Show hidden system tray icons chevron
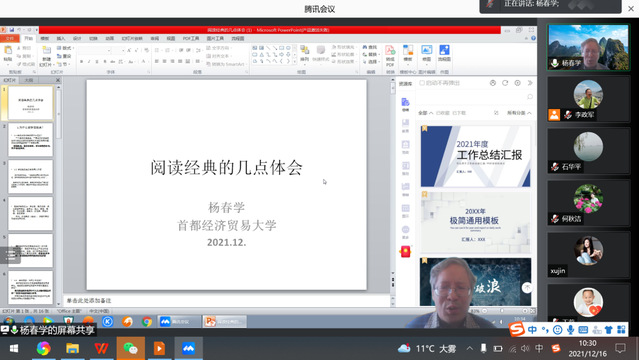 tap(469, 348)
